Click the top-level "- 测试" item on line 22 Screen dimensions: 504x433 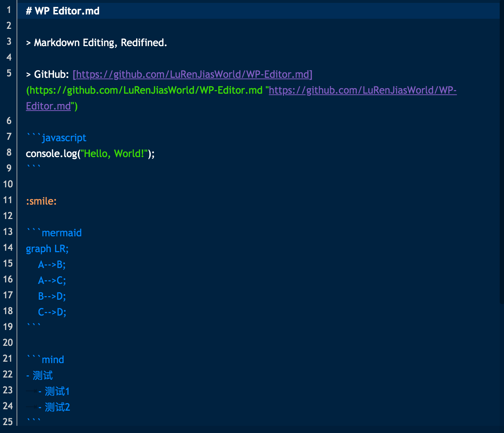click(x=39, y=375)
